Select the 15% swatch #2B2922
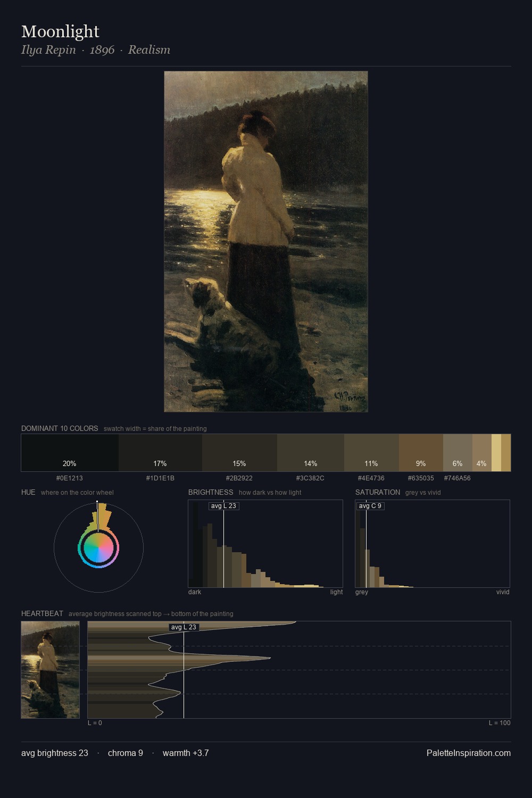 pyautogui.click(x=239, y=453)
